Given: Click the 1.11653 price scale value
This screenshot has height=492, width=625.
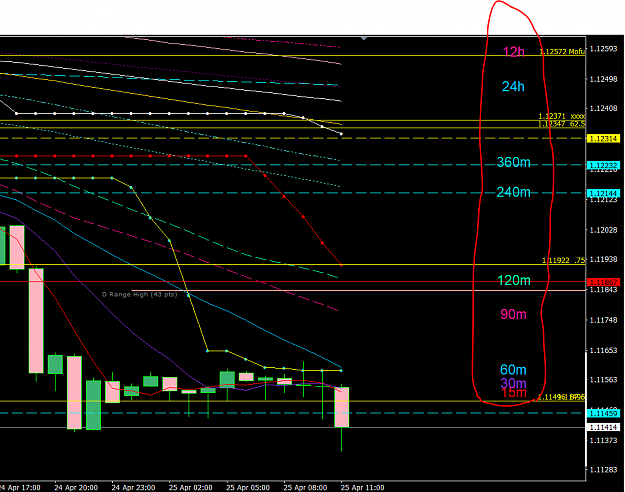Looking at the screenshot, I should click(603, 350).
